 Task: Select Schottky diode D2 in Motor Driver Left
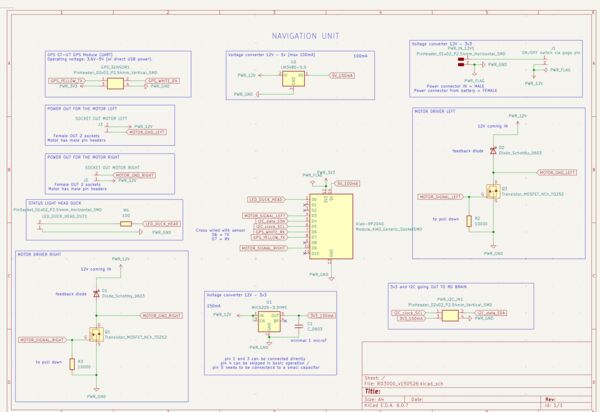tap(493, 151)
